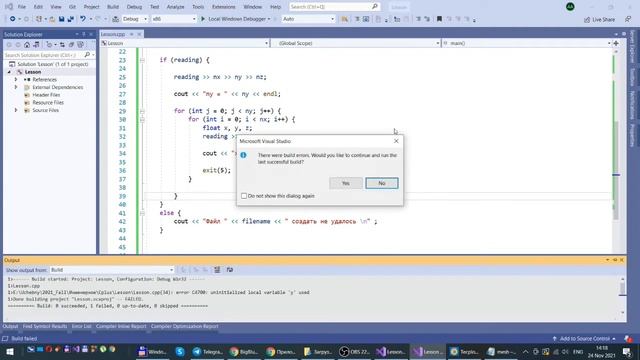Open the Lesson project scope dropdown

pyautogui.click(x=185, y=43)
